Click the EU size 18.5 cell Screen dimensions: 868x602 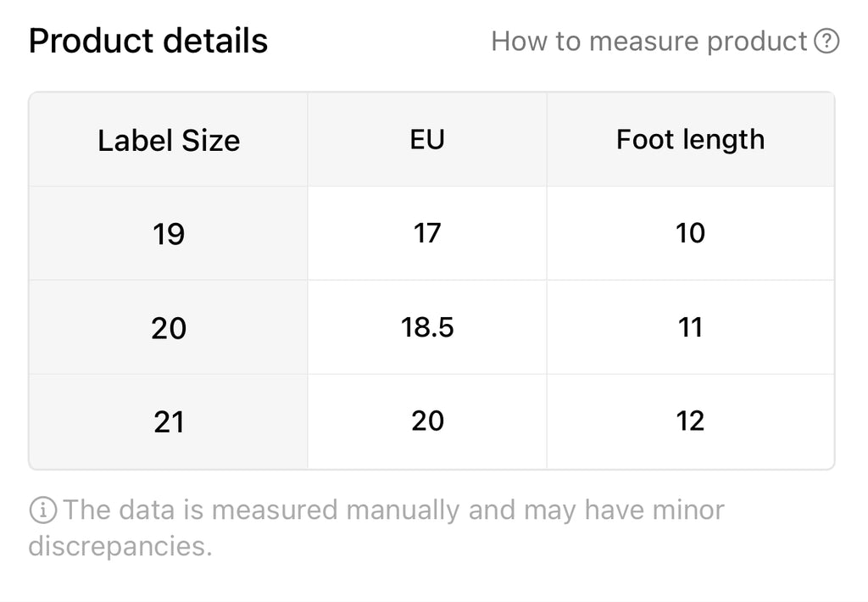[427, 327]
